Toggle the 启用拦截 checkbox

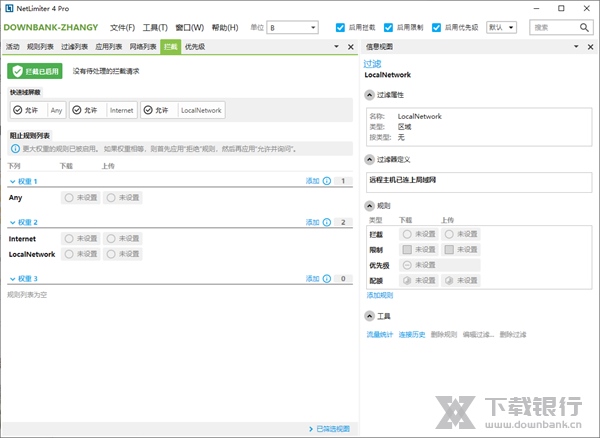tap(340, 27)
